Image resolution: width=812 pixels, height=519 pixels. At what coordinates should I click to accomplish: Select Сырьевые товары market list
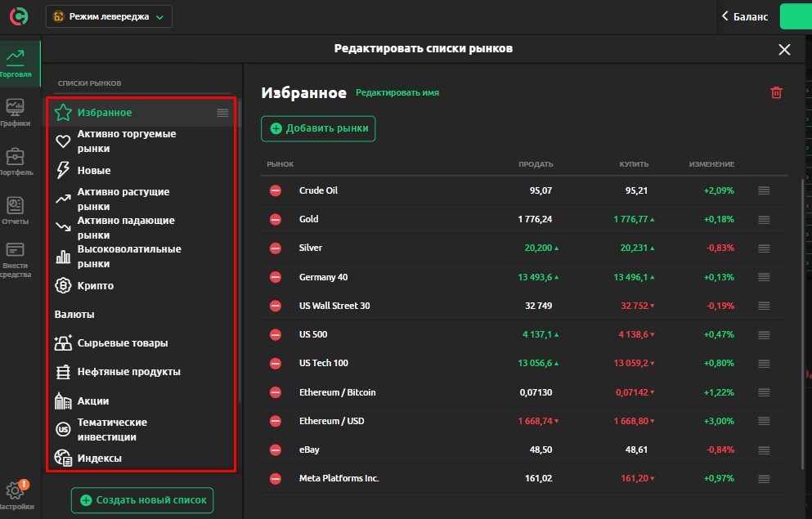pyautogui.click(x=122, y=343)
